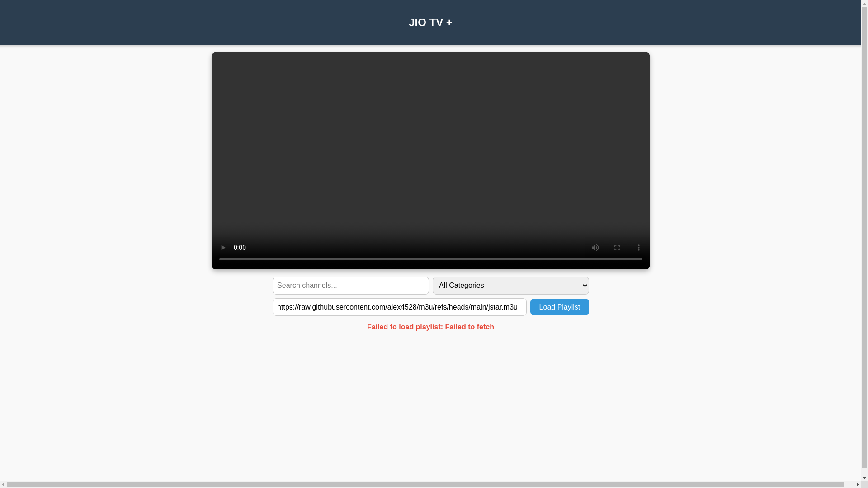Click the 0:00 video time display

(x=240, y=248)
